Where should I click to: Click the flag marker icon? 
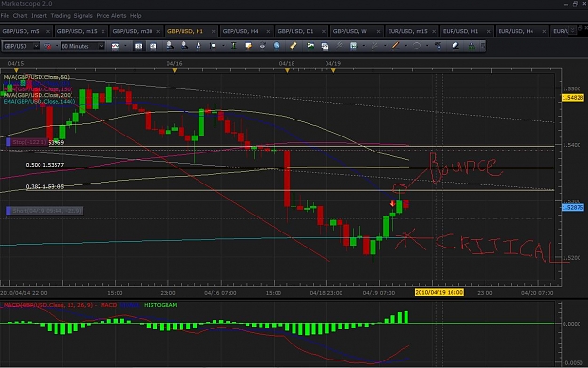[213, 46]
